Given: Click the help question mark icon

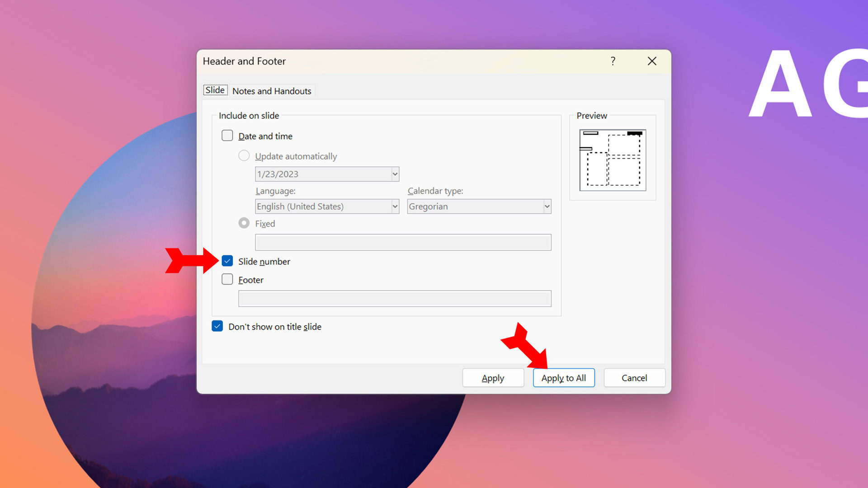Looking at the screenshot, I should [613, 61].
